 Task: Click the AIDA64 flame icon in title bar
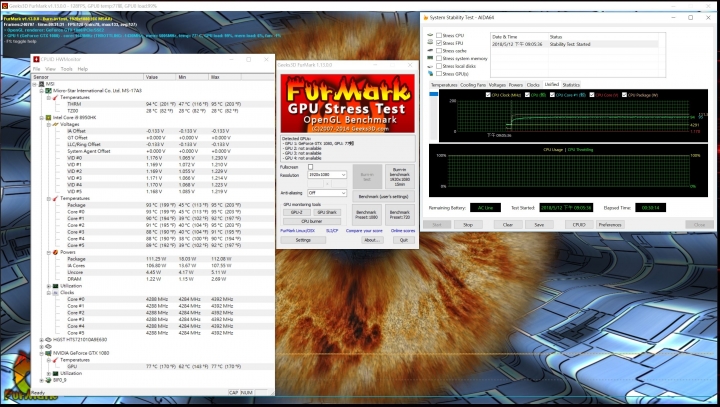[426, 17]
